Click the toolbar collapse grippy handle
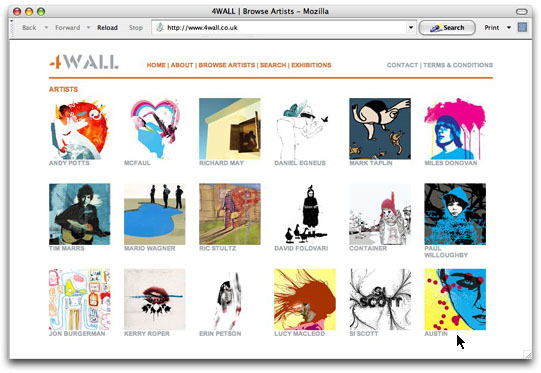The width and height of the screenshot is (541, 373). click(x=12, y=28)
